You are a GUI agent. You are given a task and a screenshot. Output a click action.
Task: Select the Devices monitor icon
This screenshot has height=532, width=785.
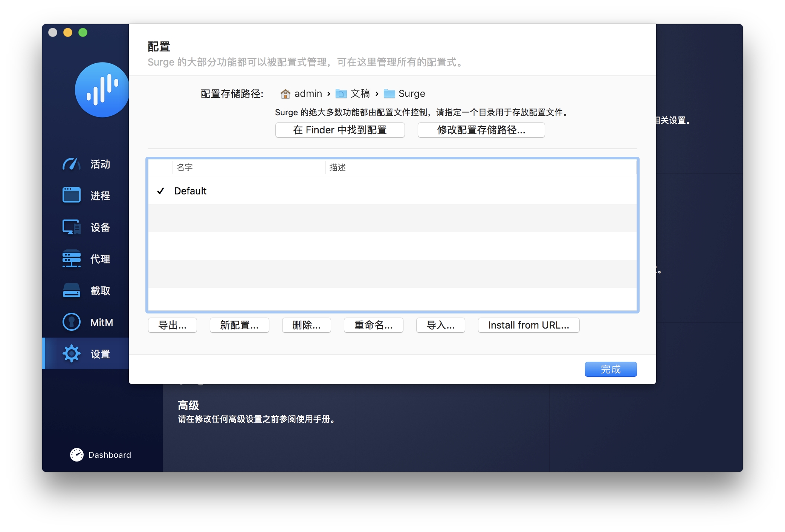[x=71, y=227]
